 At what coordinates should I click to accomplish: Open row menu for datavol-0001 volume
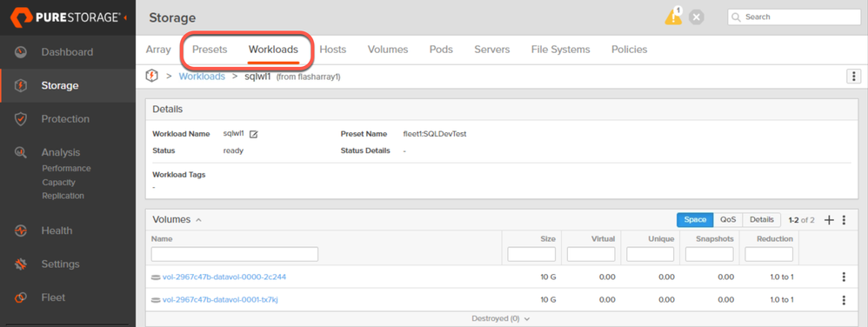[844, 300]
